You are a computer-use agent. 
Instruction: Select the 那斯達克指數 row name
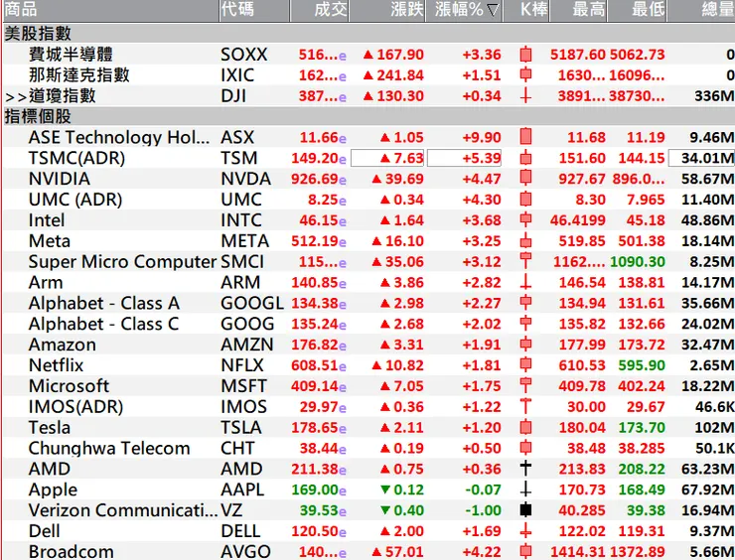[x=79, y=75]
